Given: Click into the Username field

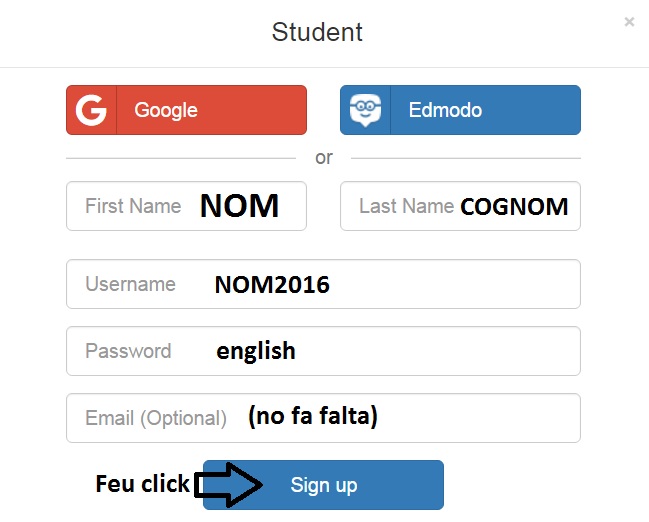Looking at the screenshot, I should click(130, 285).
